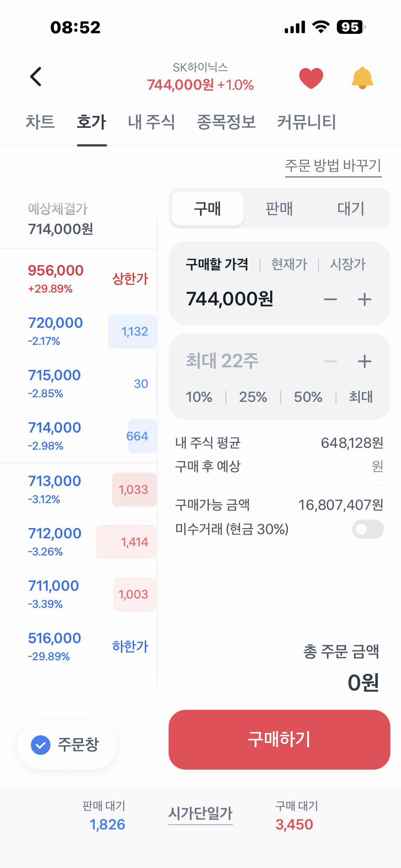
Task: Tap the back arrow icon
Action: coord(36,77)
